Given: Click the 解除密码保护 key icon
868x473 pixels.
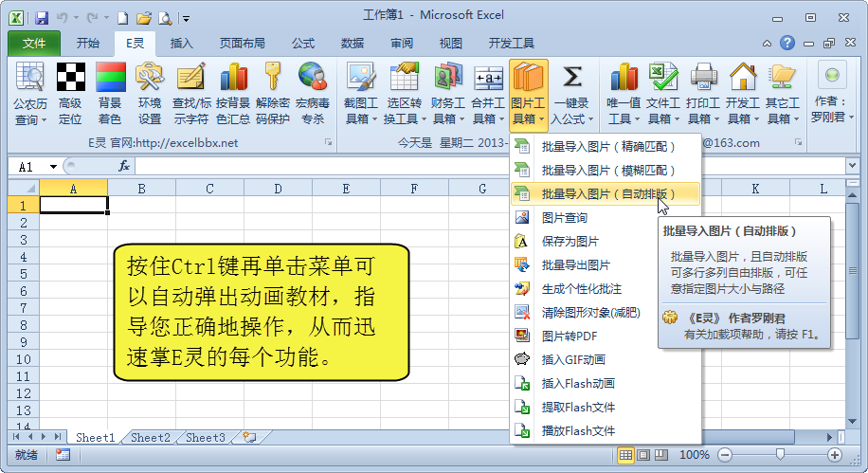Looking at the screenshot, I should coord(272,93).
